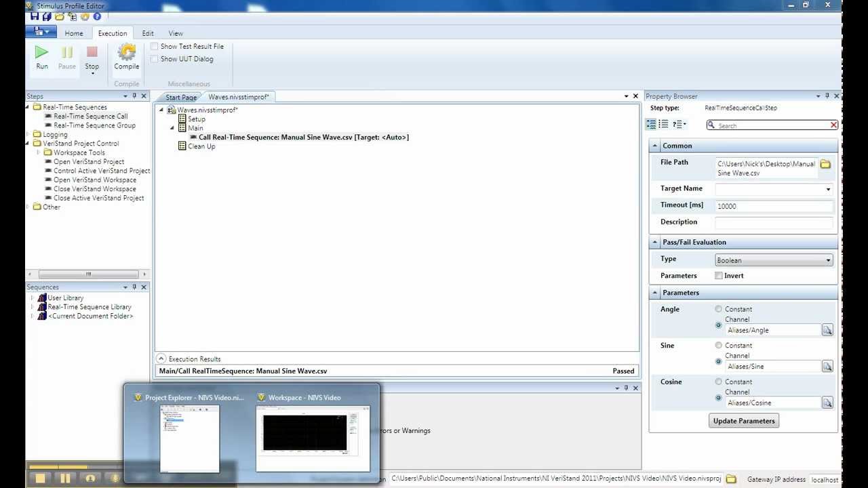Click folder icon beside project path in status bar

tap(731, 479)
